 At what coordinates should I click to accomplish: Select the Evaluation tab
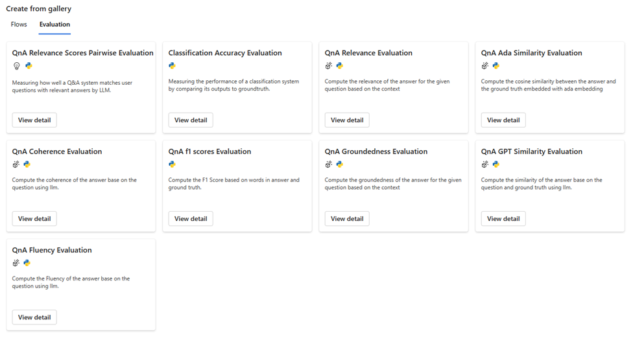click(x=54, y=24)
